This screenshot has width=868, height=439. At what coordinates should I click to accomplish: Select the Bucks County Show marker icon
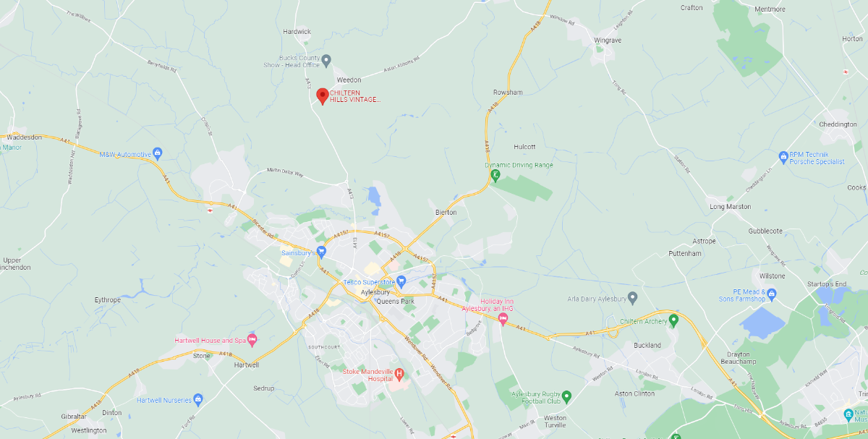pos(326,59)
